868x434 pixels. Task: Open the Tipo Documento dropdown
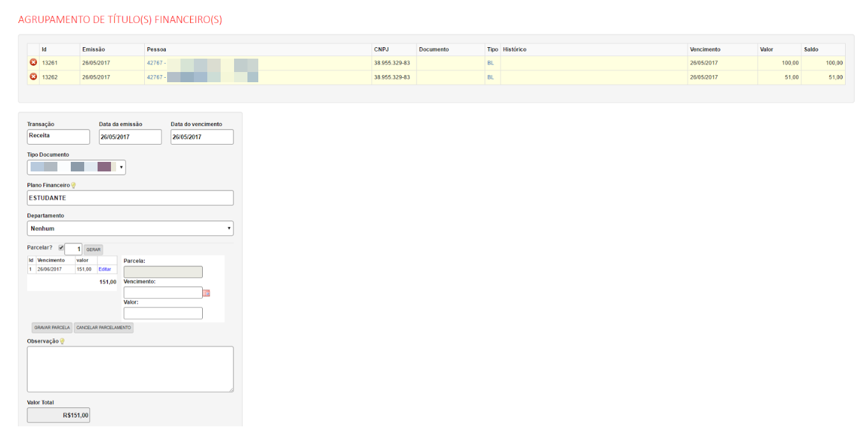76,167
